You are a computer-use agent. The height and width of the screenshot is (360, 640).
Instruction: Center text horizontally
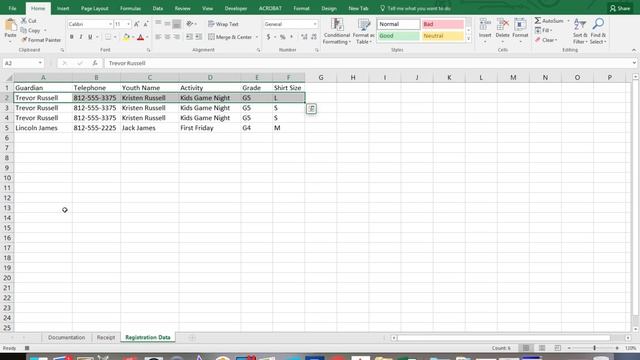(x=167, y=37)
